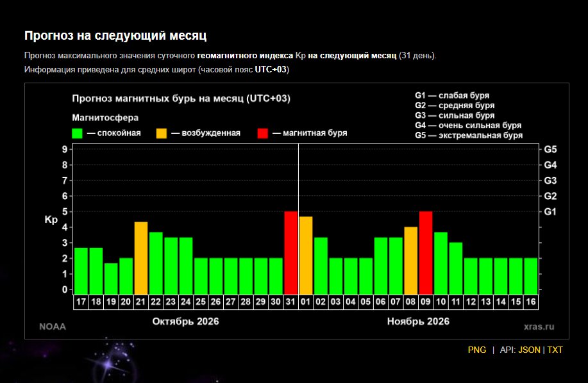588x383 pixels.
Task: Open the TXT API link
Action: (555, 350)
